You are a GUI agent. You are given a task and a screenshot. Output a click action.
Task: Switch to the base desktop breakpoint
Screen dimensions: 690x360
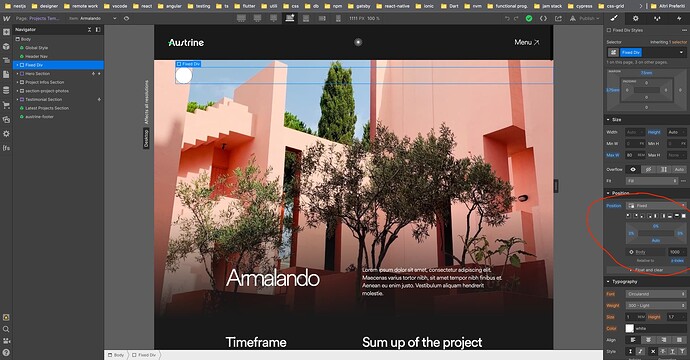point(290,18)
